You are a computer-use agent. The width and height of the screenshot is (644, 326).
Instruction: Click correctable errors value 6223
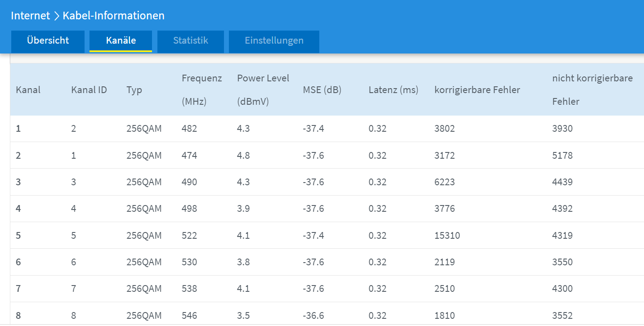[445, 182]
